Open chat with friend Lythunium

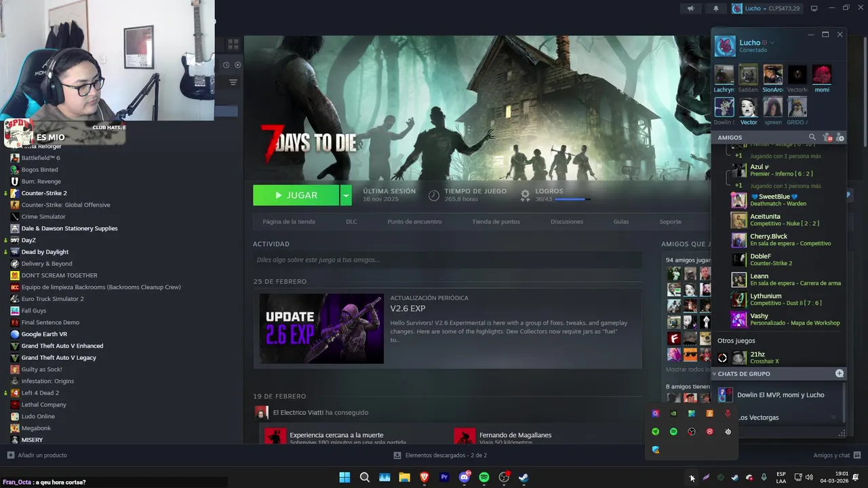coord(787,300)
